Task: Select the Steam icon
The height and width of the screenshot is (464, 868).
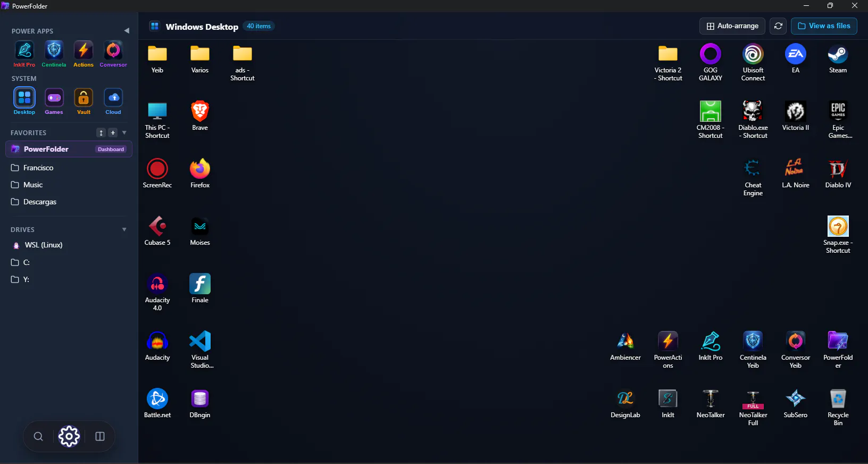Action: point(838,59)
